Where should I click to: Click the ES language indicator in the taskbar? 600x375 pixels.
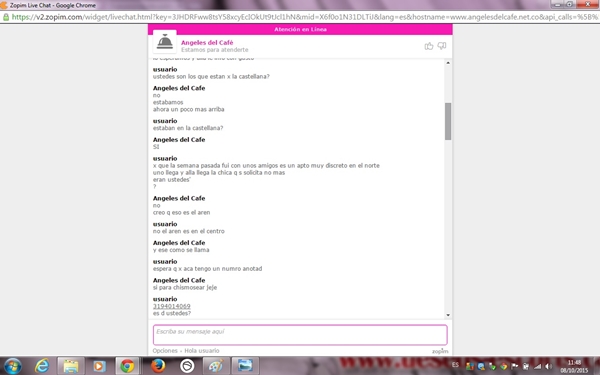[x=455, y=365]
